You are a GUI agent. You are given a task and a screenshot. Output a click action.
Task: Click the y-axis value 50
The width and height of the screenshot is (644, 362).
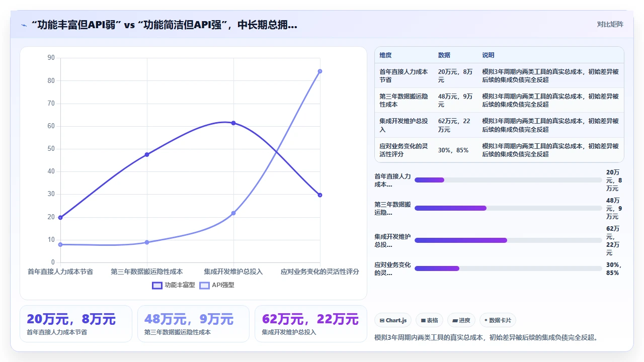[51, 149]
